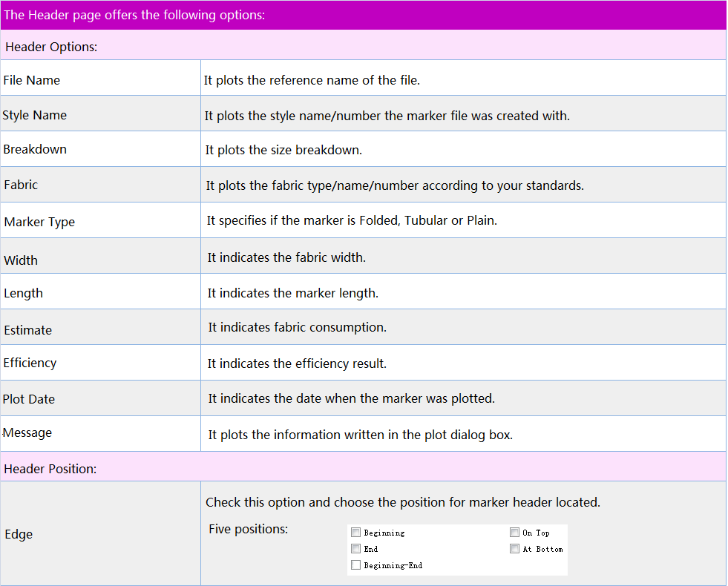Click the Message option label
The height and width of the screenshot is (586, 728).
click(27, 432)
